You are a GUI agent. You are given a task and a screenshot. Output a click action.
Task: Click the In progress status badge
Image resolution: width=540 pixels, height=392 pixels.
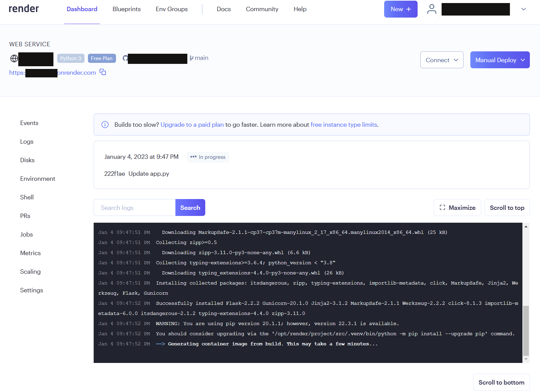click(x=208, y=157)
